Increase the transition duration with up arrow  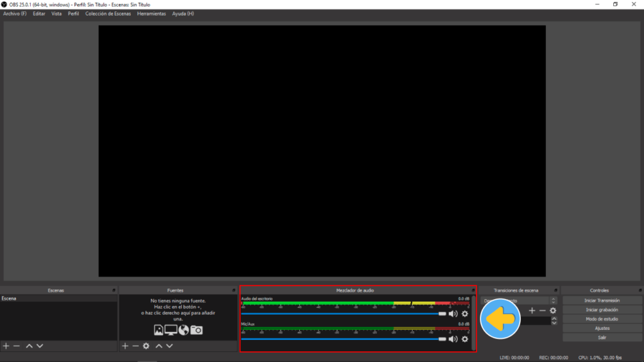point(554,318)
